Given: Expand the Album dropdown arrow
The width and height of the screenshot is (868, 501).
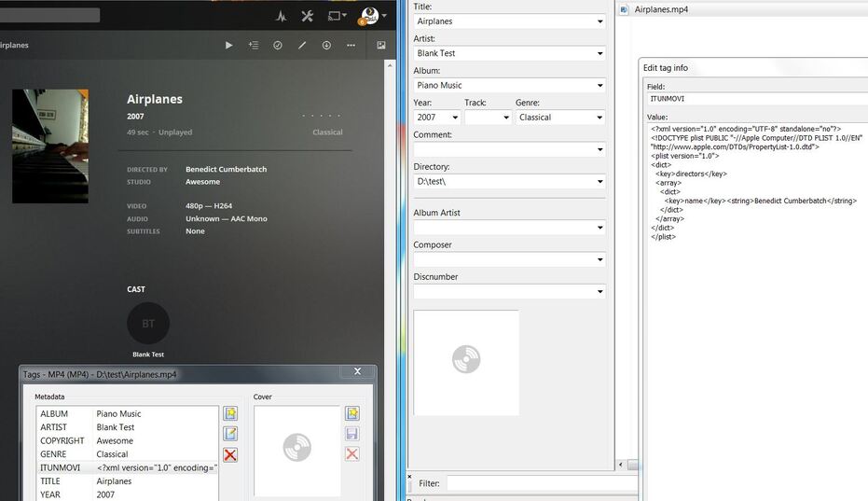Looking at the screenshot, I should pos(600,85).
